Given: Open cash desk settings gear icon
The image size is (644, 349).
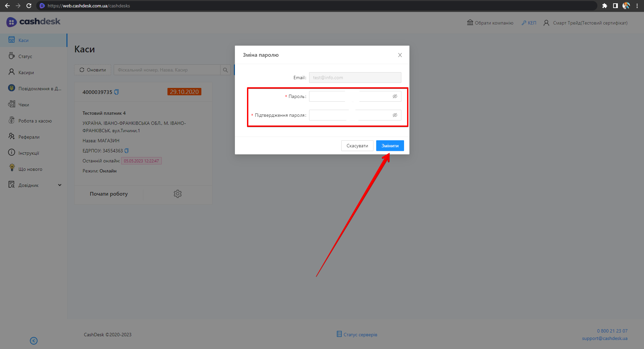Looking at the screenshot, I should pyautogui.click(x=178, y=194).
